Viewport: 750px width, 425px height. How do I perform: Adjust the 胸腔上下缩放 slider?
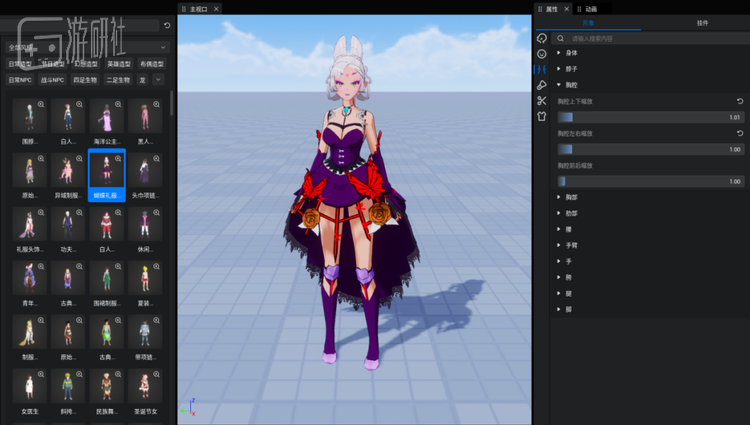point(651,117)
